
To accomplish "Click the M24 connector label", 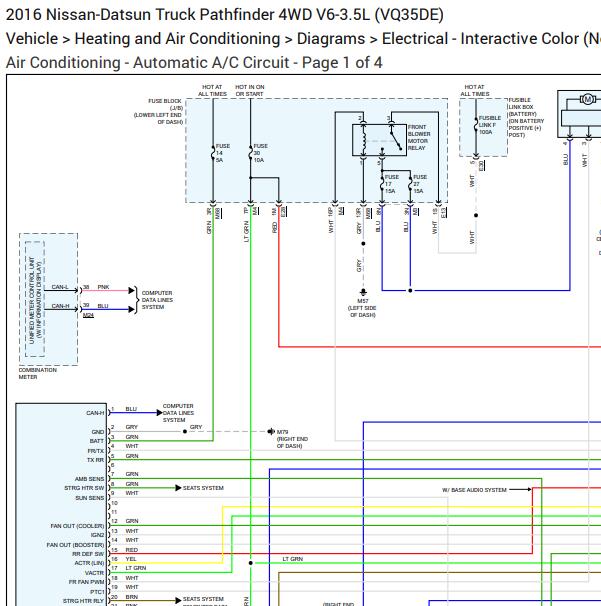I will pyautogui.click(x=88, y=315).
